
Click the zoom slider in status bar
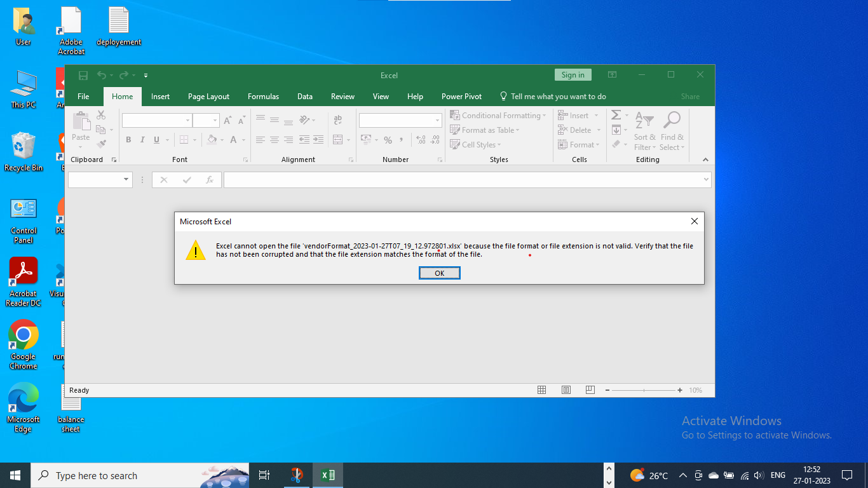pyautogui.click(x=643, y=390)
